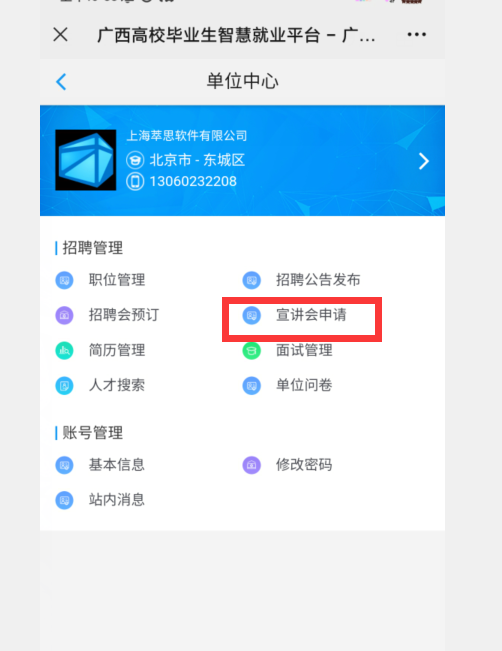Click the purple 招聘会预订 icon
This screenshot has height=651, width=502.
(64, 315)
